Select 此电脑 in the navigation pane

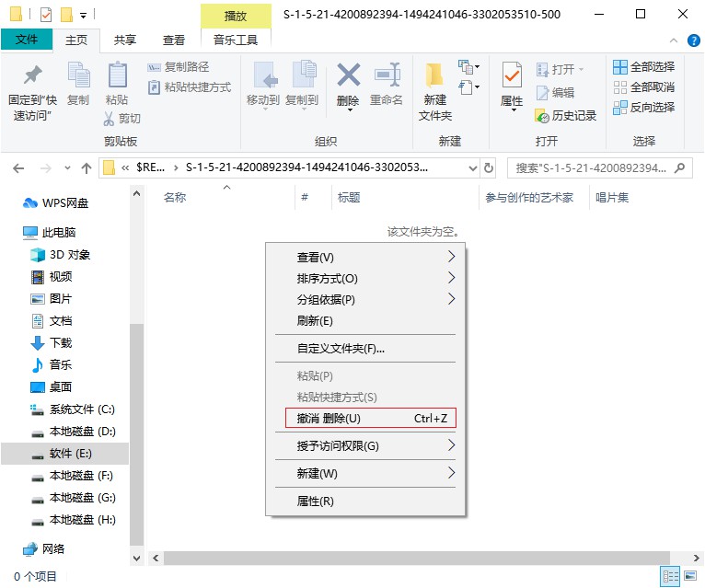point(50,233)
